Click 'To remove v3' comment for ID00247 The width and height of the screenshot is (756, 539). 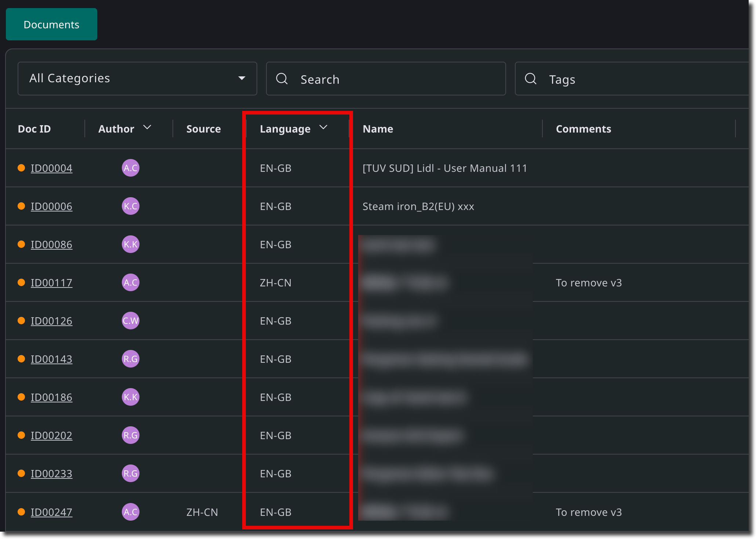[589, 512]
